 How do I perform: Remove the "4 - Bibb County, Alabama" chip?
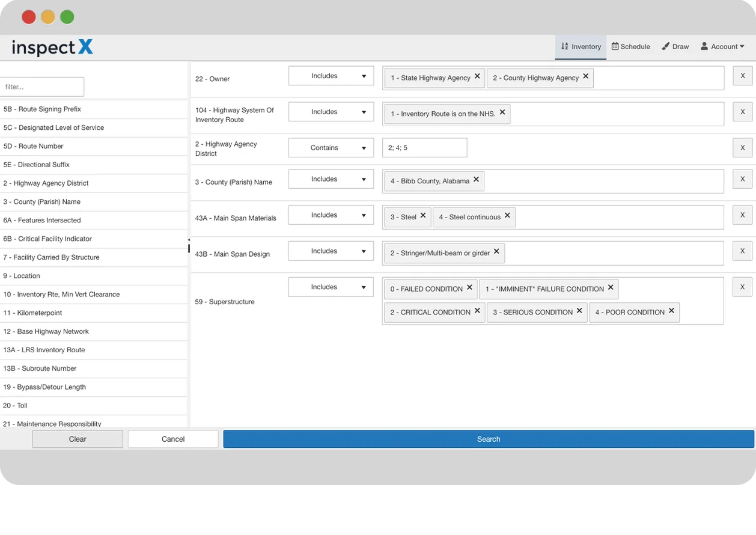(x=475, y=180)
